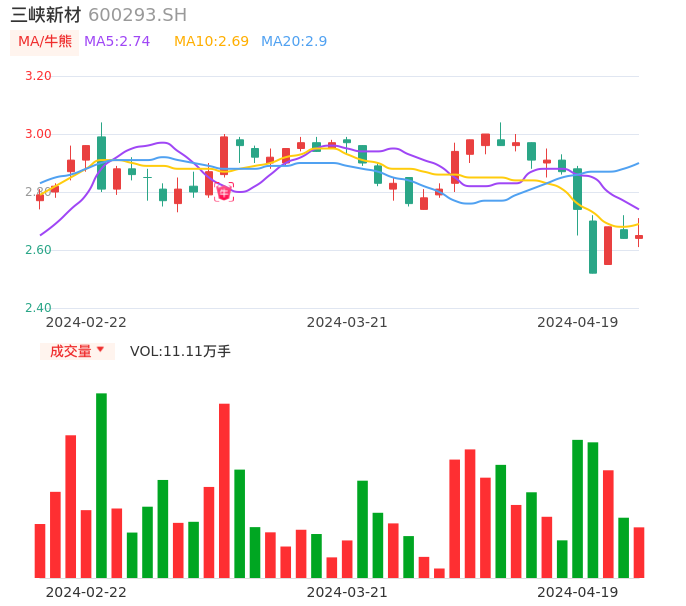
Task: Click the 2024-02-22 date under price chart
Action: click(87, 322)
